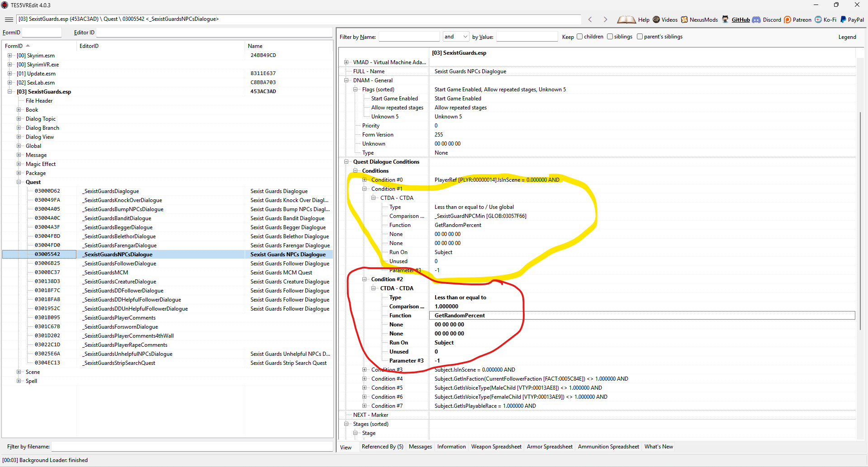
Task: Open the Ammunition Spreadsheet tab
Action: tap(608, 447)
